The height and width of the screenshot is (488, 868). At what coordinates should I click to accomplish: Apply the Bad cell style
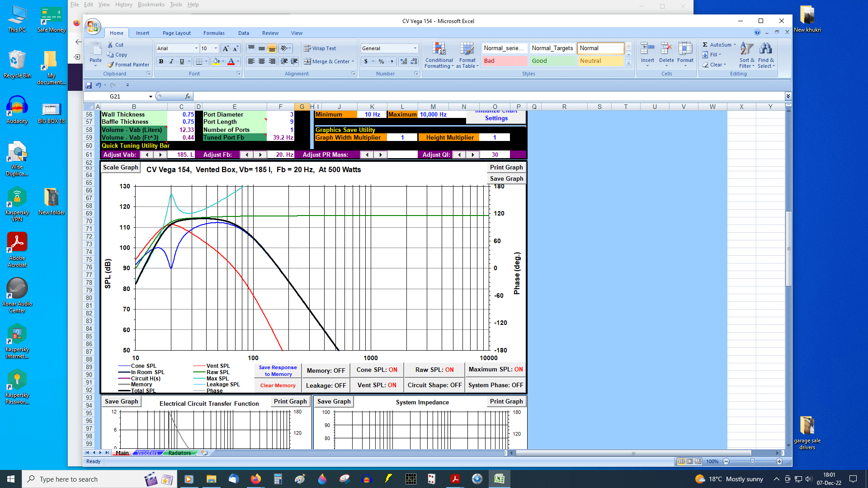coord(505,61)
